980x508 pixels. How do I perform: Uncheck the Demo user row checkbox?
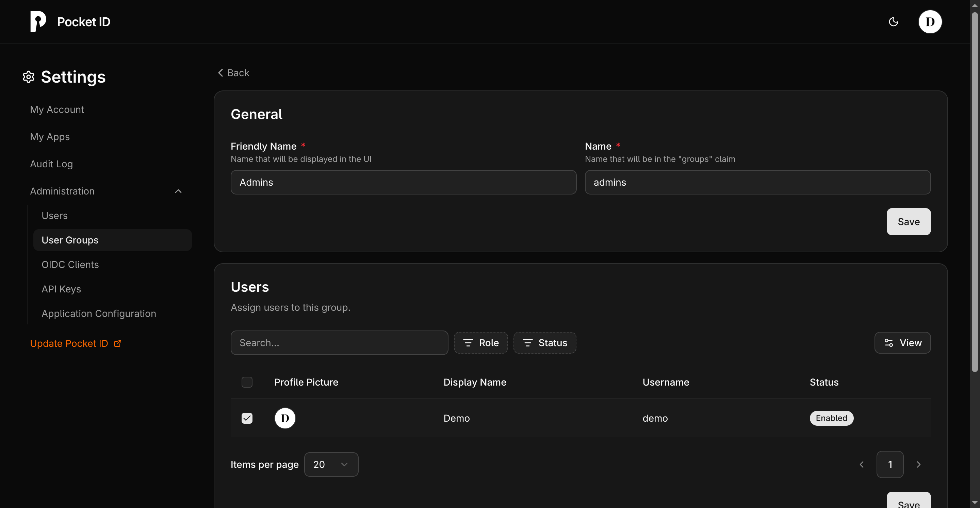(247, 418)
